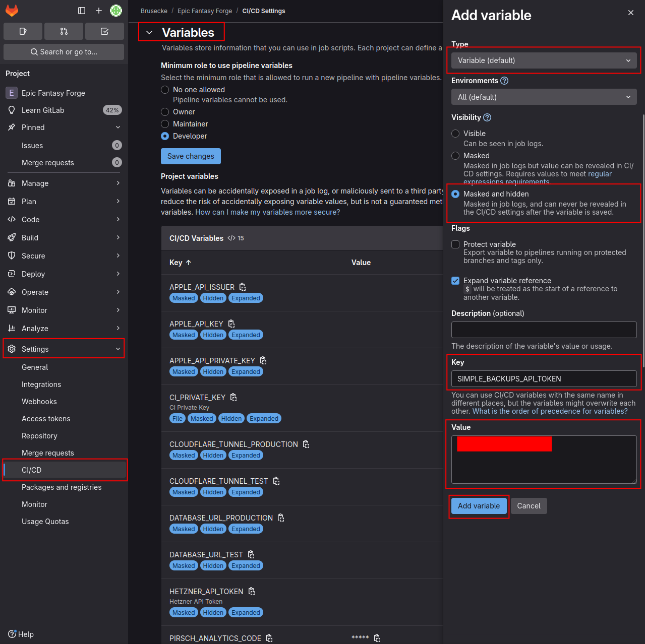Image resolution: width=645 pixels, height=644 pixels.
Task: Open Search or go to field
Action: coord(64,52)
